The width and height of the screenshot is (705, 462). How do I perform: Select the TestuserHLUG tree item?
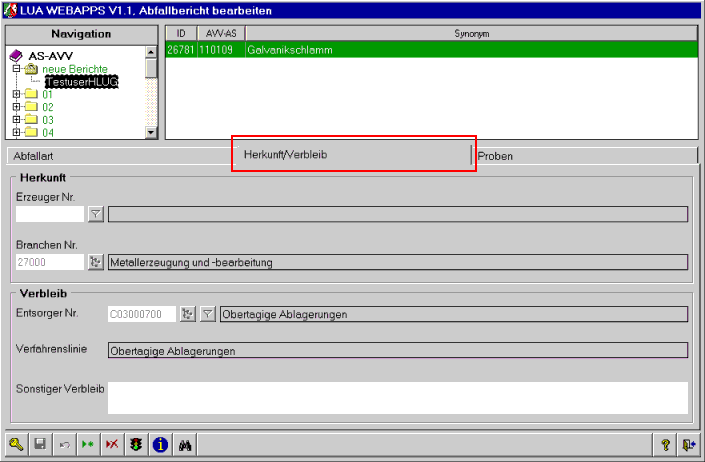click(x=81, y=82)
